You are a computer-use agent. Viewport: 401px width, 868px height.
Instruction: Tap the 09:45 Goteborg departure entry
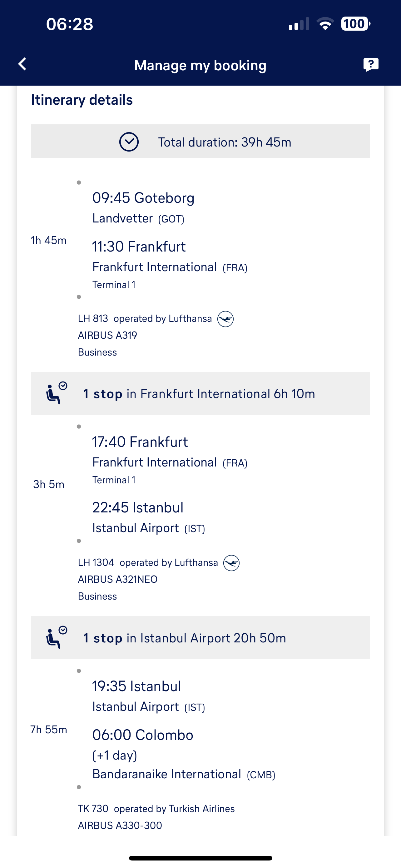[x=143, y=198]
